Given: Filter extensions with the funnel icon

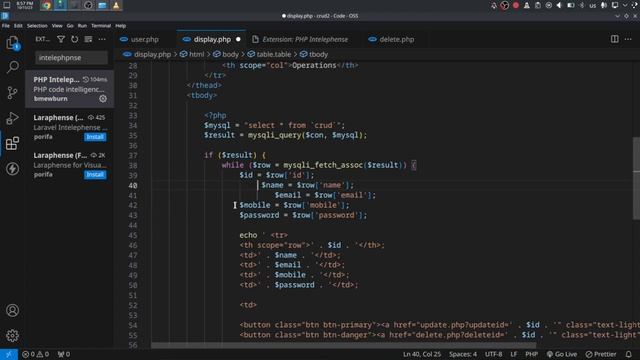Looking at the screenshot, I should (x=61, y=39).
